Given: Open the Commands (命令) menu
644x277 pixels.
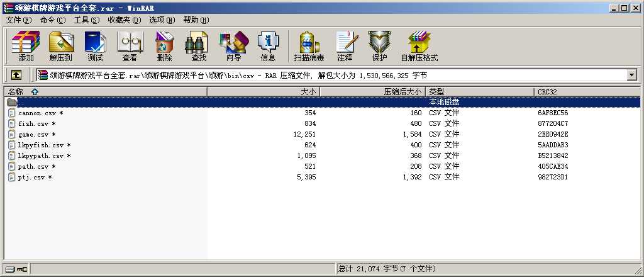Looking at the screenshot, I should click(53, 20).
